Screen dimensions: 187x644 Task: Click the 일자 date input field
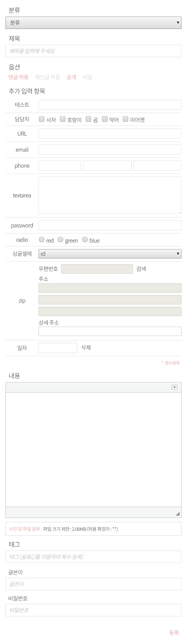click(x=58, y=348)
